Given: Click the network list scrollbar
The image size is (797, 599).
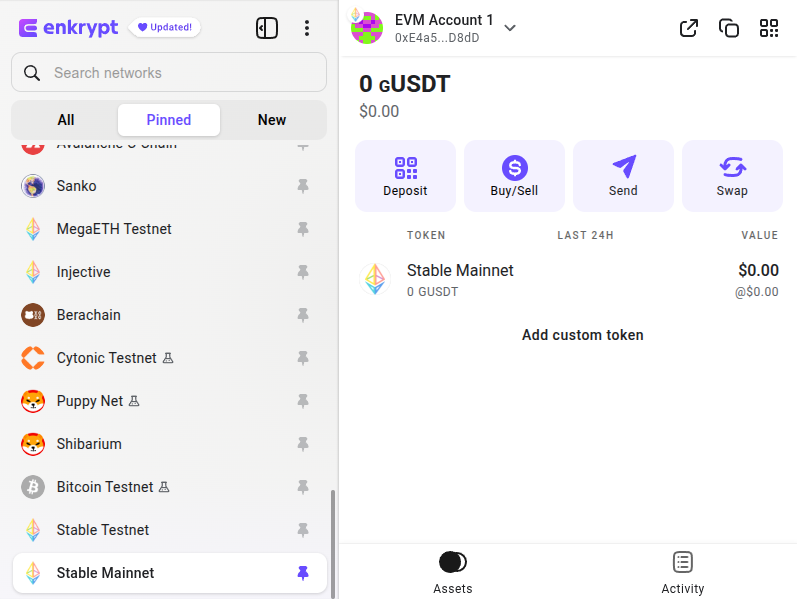Looking at the screenshot, I should [x=333, y=544].
